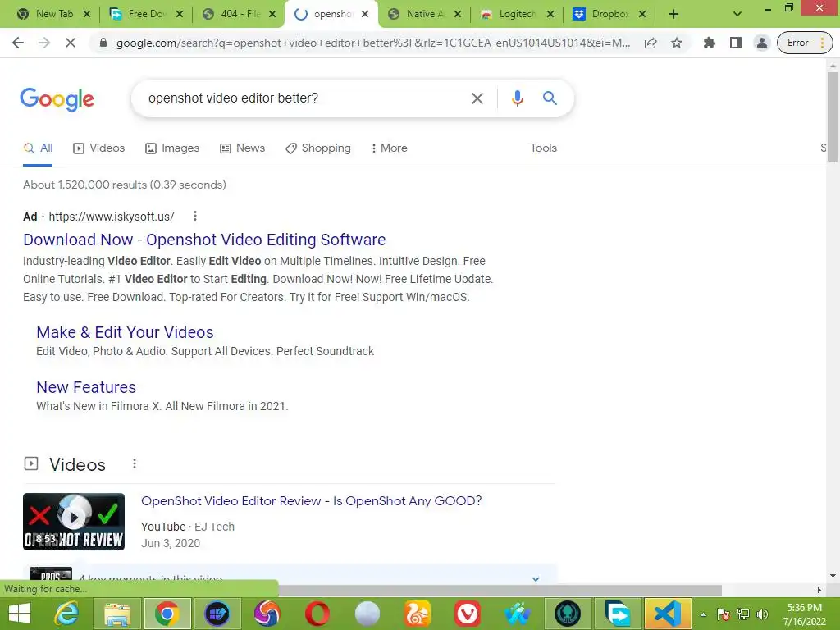Select the Shopping results filter
This screenshot has height=630, width=840.
coord(318,148)
